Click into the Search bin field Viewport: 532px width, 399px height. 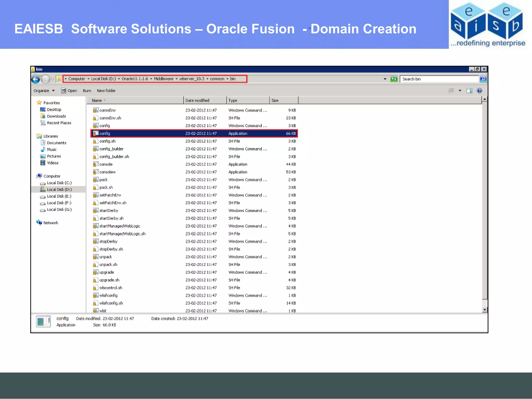tap(439, 79)
